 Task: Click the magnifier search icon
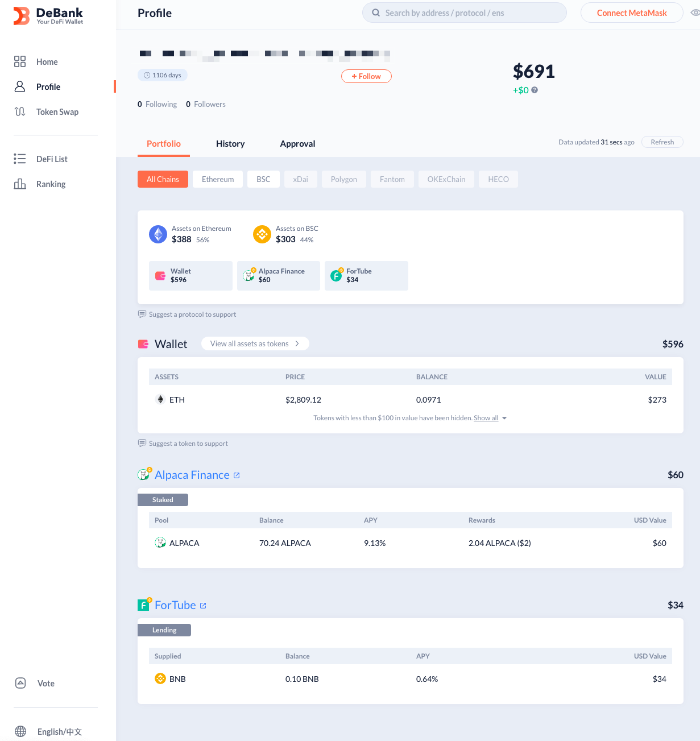(x=376, y=13)
